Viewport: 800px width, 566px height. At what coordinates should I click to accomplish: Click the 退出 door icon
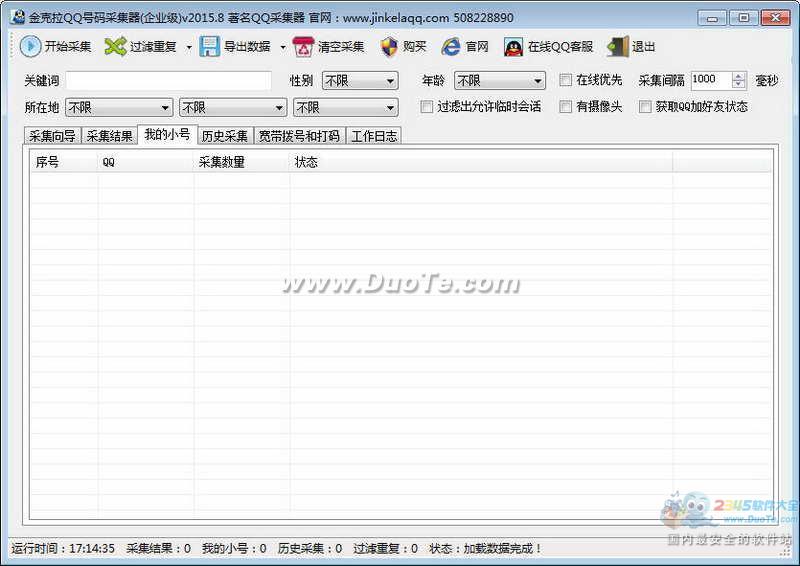coord(618,47)
